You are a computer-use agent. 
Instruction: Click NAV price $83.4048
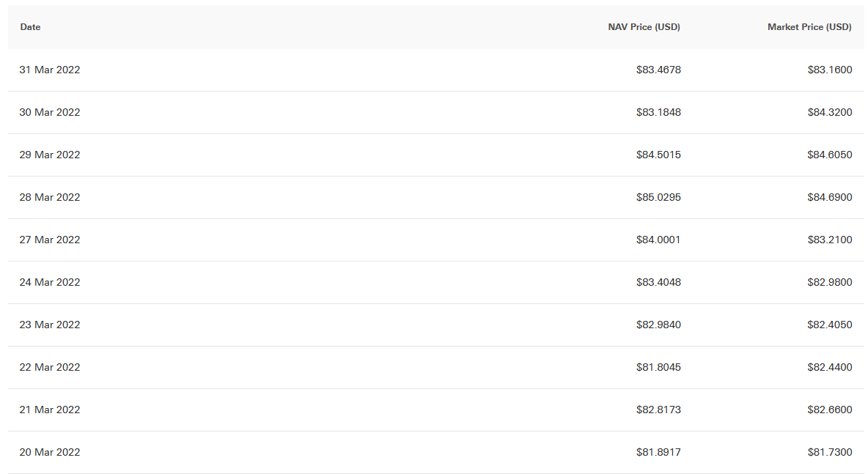point(658,282)
